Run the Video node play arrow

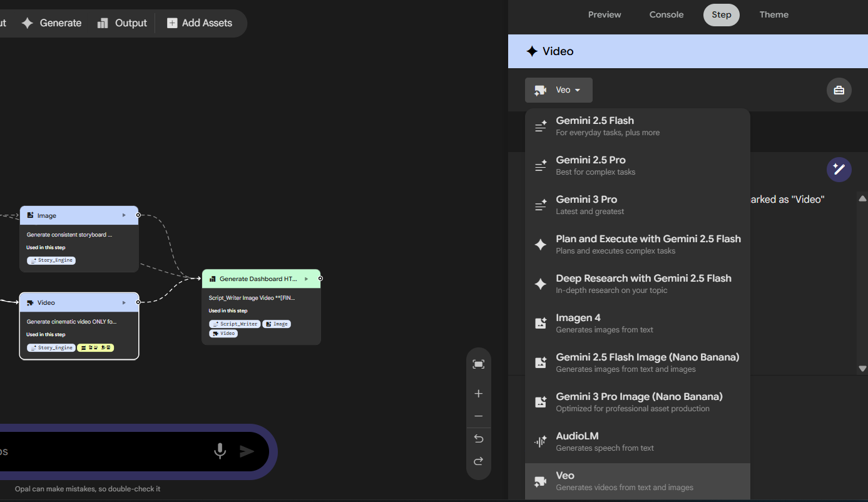[x=124, y=302]
